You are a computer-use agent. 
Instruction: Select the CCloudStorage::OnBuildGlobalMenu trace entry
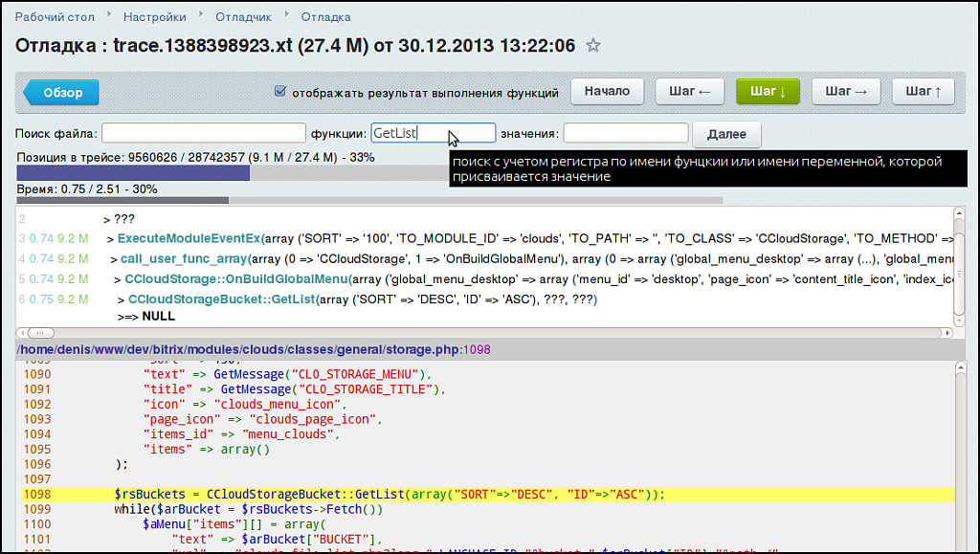tap(237, 279)
